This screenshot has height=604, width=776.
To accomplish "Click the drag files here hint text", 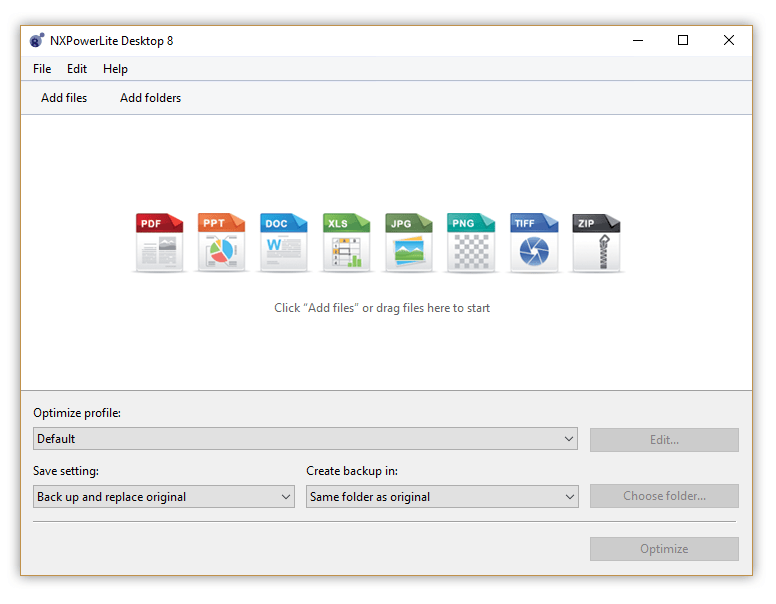I will (382, 308).
